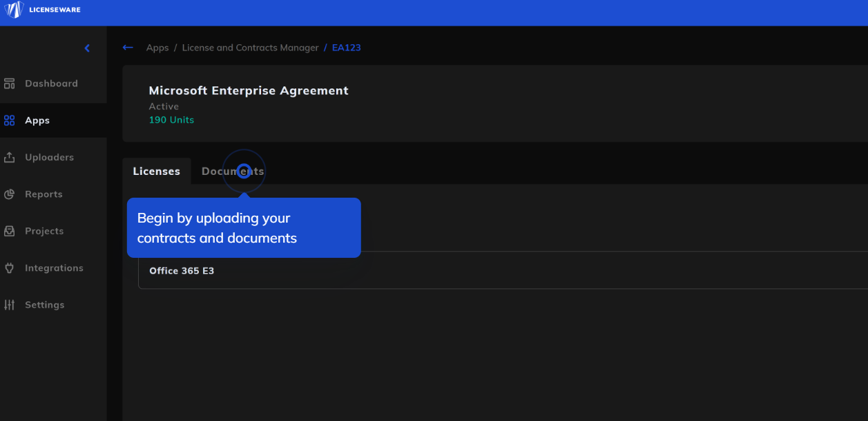Viewport: 868px width, 421px height.
Task: Go to Apps breadcrumb link
Action: (x=157, y=48)
